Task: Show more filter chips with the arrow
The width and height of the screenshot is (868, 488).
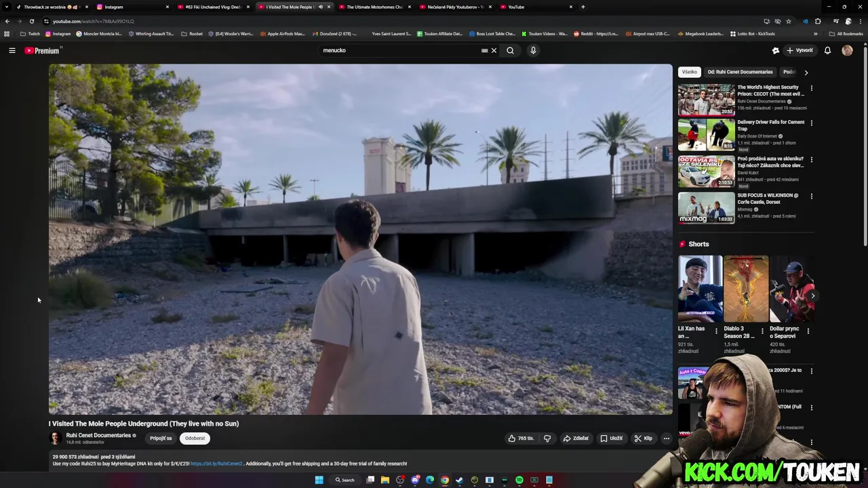Action: pos(806,72)
